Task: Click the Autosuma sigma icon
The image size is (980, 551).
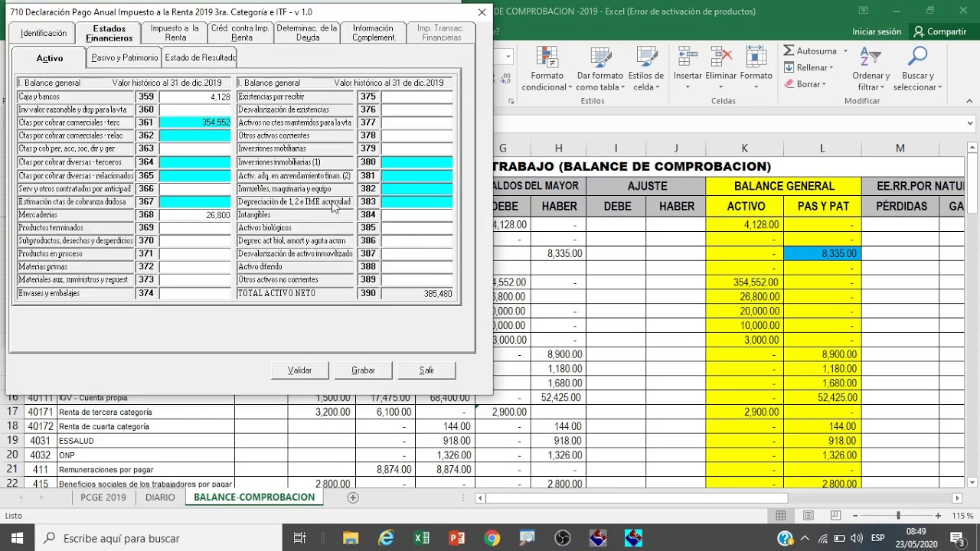Action: tap(789, 51)
